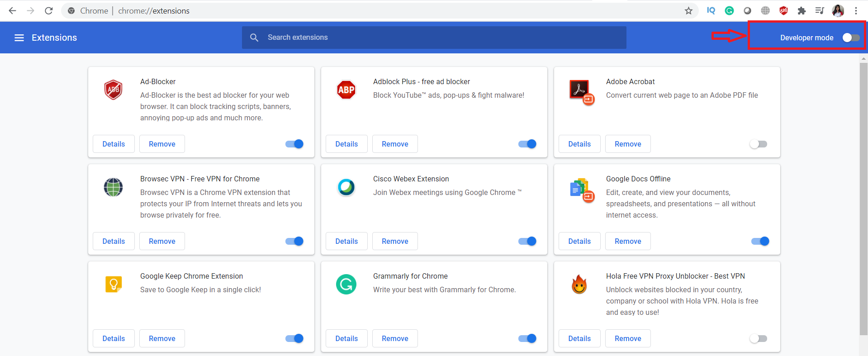
Task: Disable Google Docs Offline toggle
Action: click(760, 241)
